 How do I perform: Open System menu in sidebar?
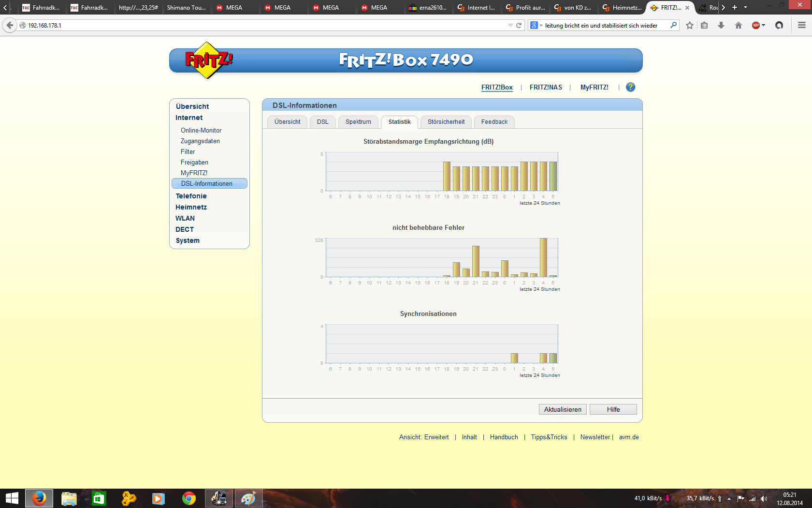click(x=188, y=240)
